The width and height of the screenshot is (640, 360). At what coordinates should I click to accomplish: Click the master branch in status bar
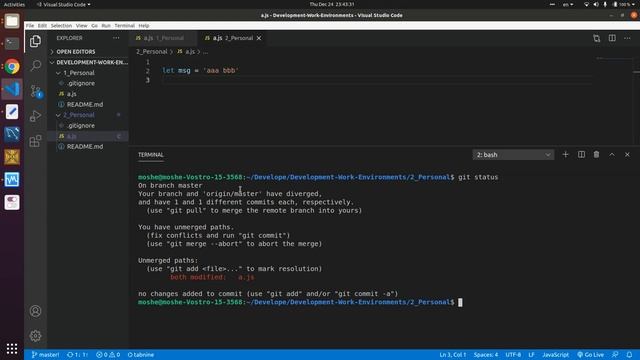45,355
